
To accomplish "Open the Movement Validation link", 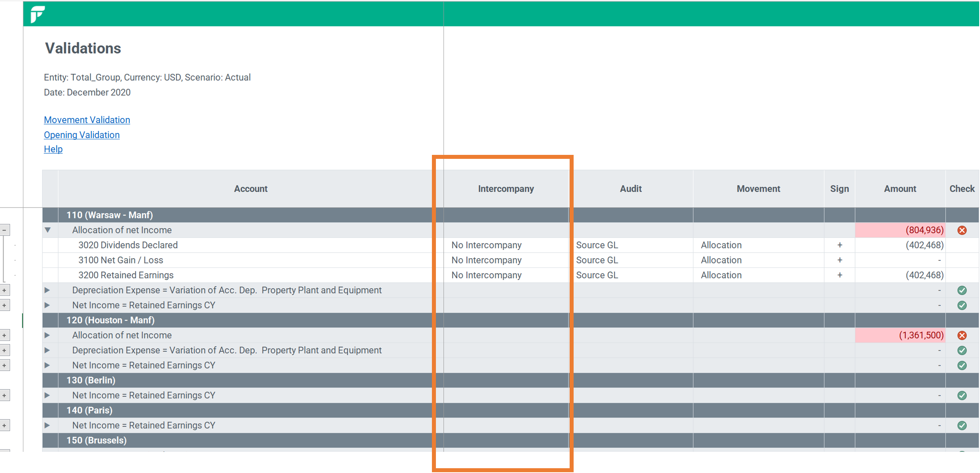I will [x=87, y=120].
